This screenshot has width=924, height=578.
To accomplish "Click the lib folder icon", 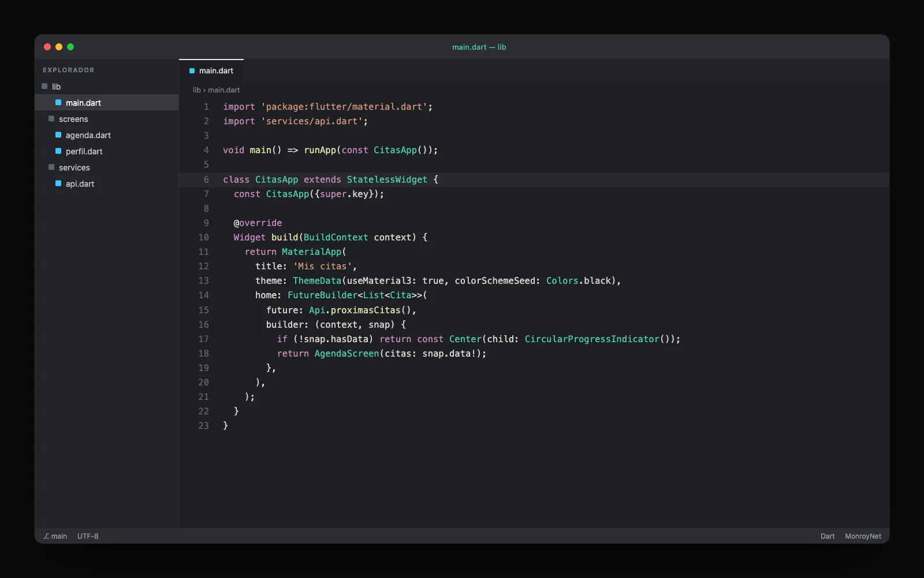I will click(x=44, y=87).
